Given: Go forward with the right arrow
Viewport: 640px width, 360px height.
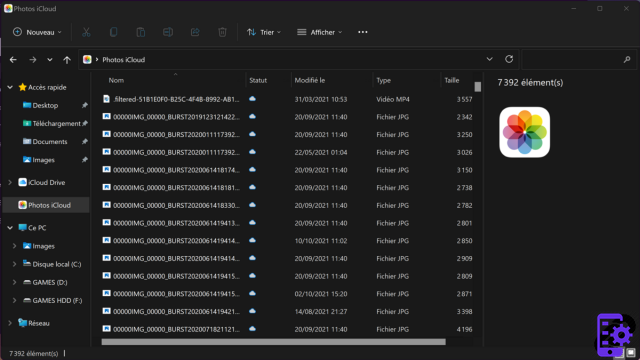Looking at the screenshot, I should click(x=33, y=60).
